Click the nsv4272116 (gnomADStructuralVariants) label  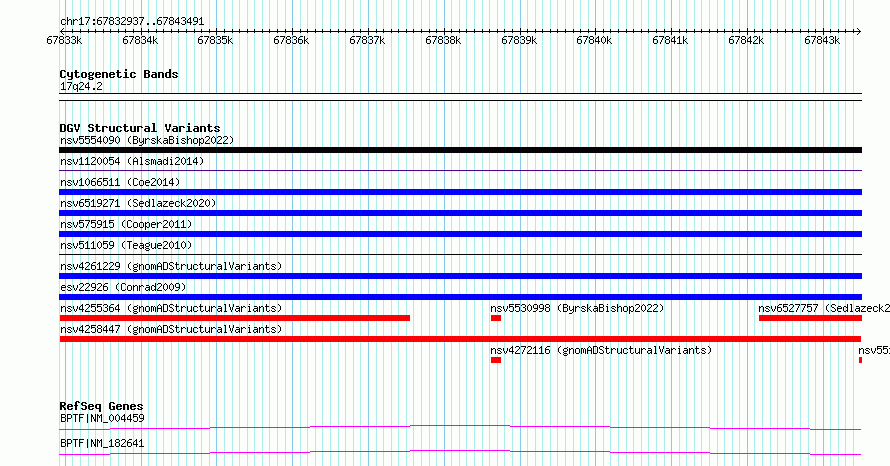(x=601, y=350)
